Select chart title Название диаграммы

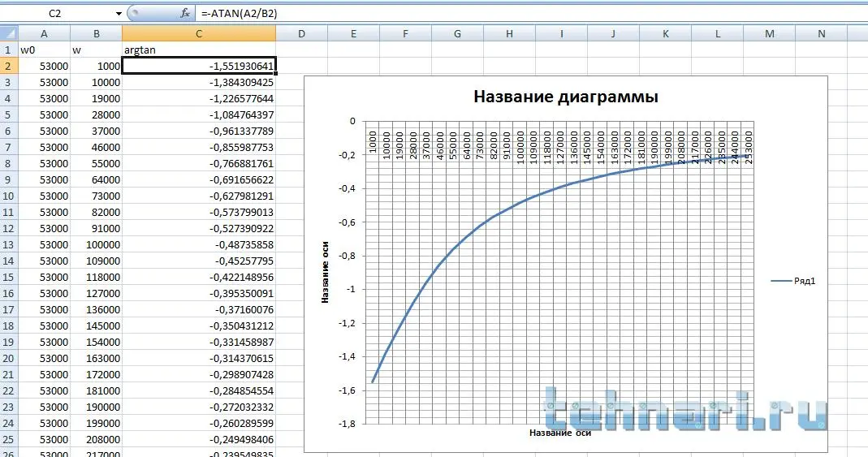pos(566,97)
